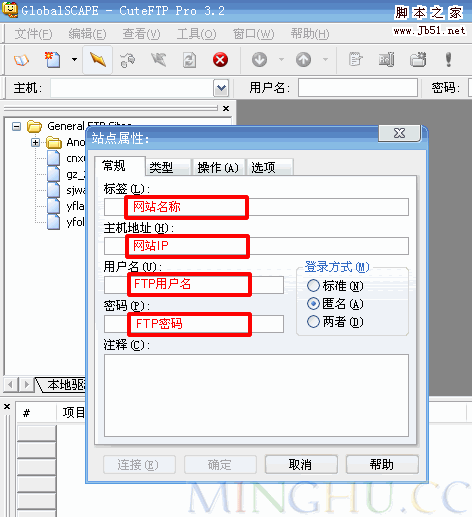This screenshot has width=472, height=517.
Task: Click the 取消 cancel button
Action: (301, 464)
